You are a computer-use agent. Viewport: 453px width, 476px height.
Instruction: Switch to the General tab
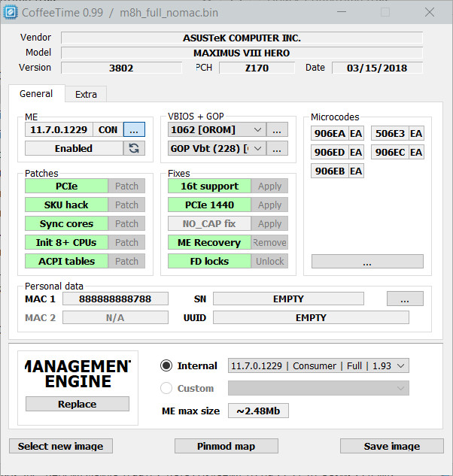(x=36, y=94)
